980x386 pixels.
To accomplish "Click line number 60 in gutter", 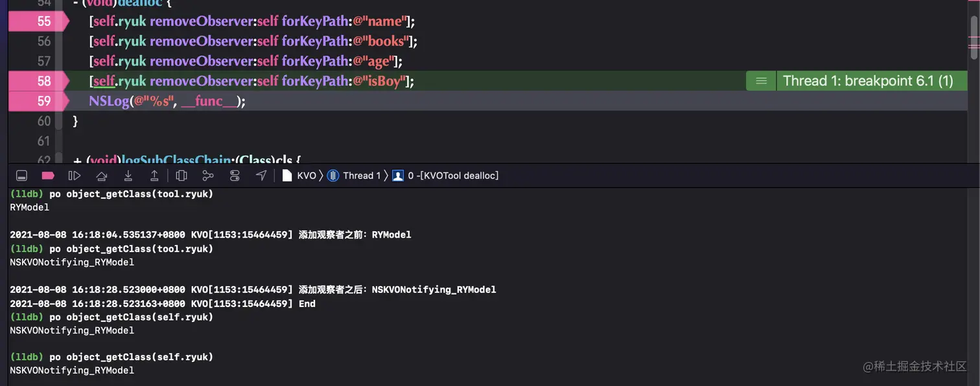I will [x=43, y=121].
